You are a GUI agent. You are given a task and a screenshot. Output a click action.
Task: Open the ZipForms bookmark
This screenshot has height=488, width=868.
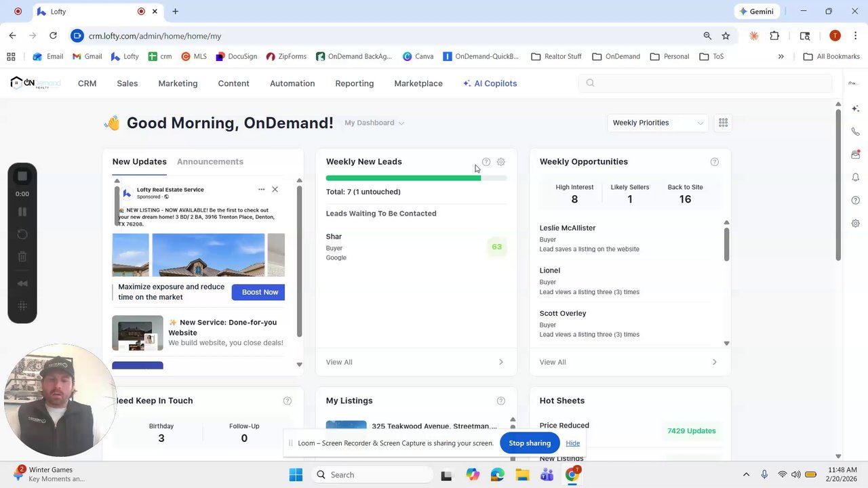coord(286,56)
